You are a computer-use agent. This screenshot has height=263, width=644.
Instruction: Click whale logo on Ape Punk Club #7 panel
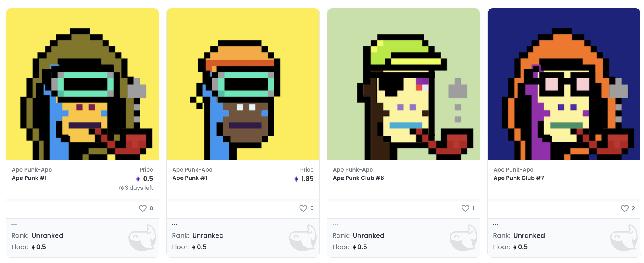click(624, 238)
